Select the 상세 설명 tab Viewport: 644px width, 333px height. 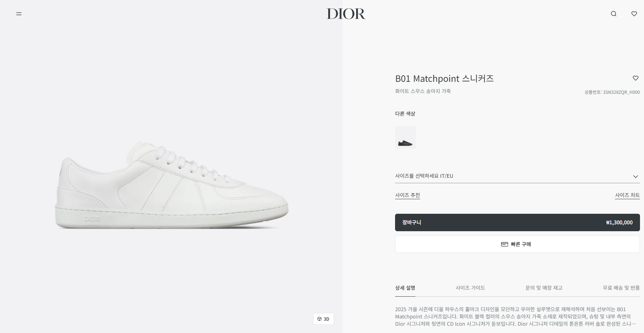pyautogui.click(x=405, y=288)
